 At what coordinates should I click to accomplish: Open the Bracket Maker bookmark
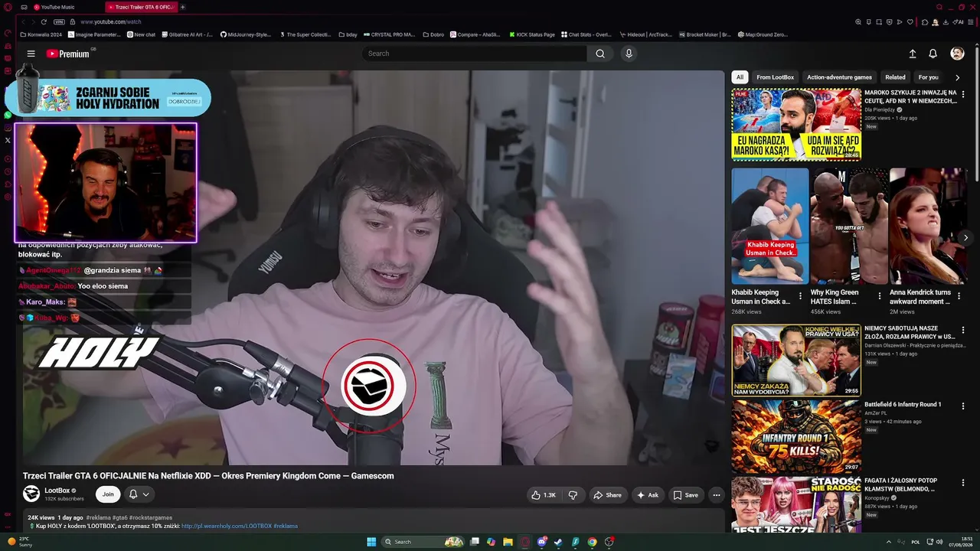click(x=704, y=34)
